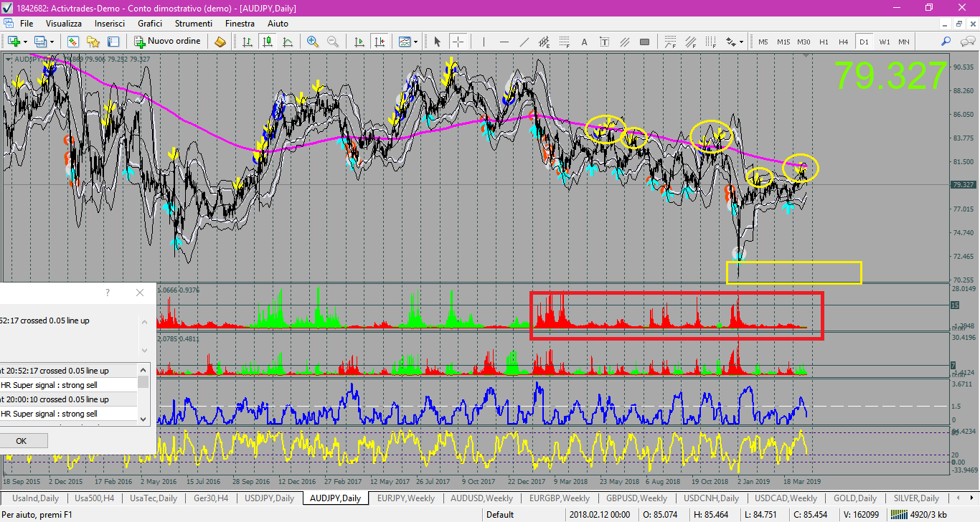Switch to the M15 timeframe
Screen dimensions: 980x522
[783, 42]
